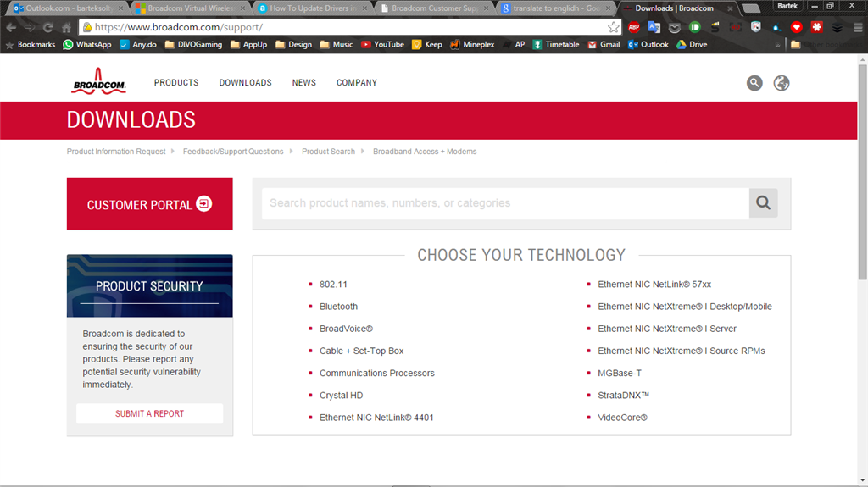Screen dimensions: 868x487
Task: Select the Bluetooth technology link
Action: click(338, 307)
